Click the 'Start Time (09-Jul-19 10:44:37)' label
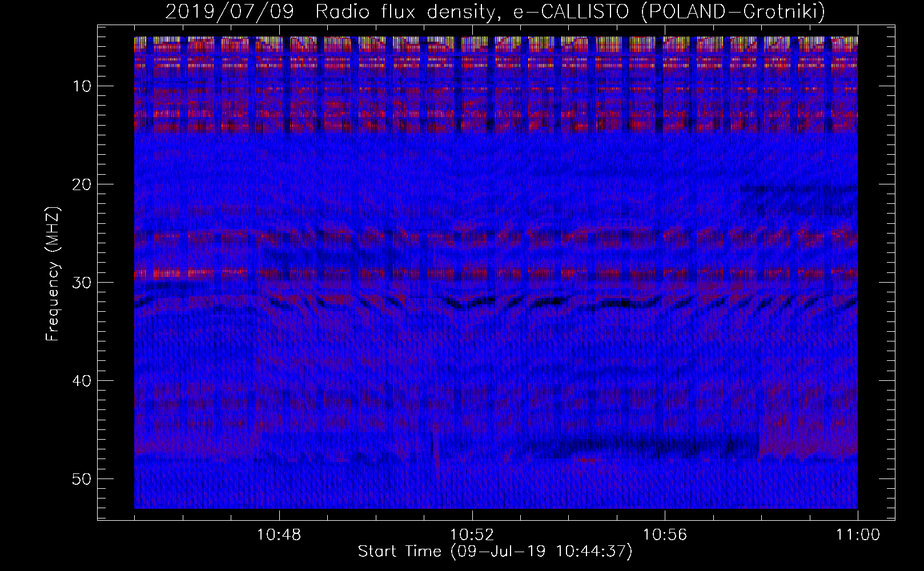 click(x=495, y=552)
